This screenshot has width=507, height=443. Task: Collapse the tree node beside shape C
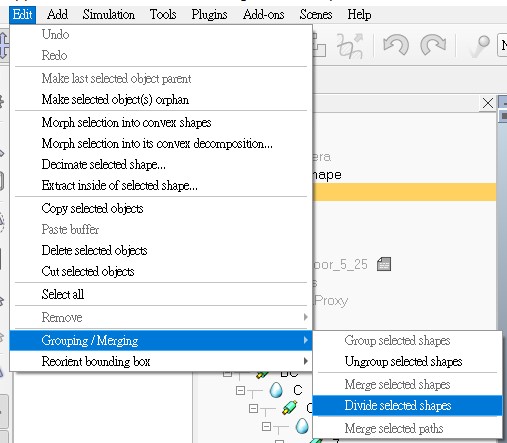click(240, 390)
